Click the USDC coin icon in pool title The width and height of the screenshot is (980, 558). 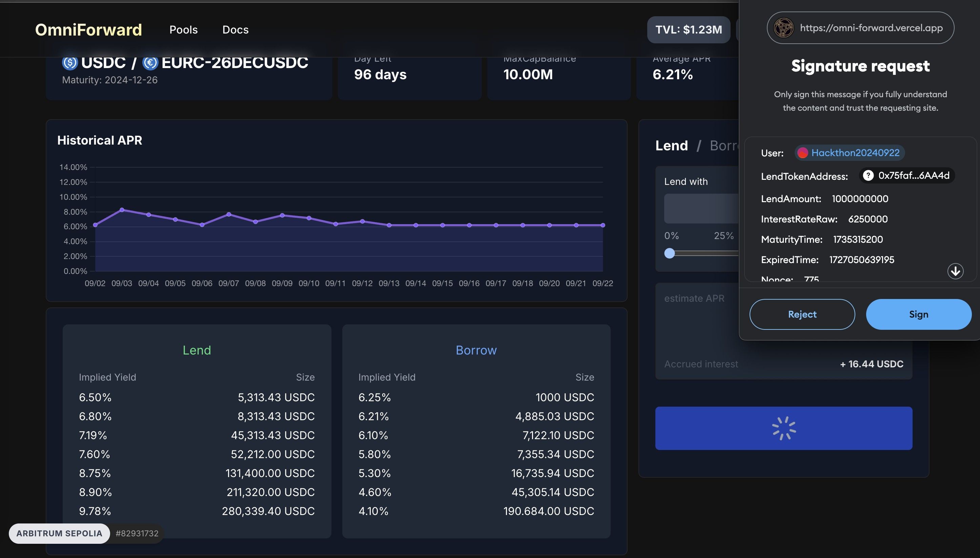click(70, 63)
